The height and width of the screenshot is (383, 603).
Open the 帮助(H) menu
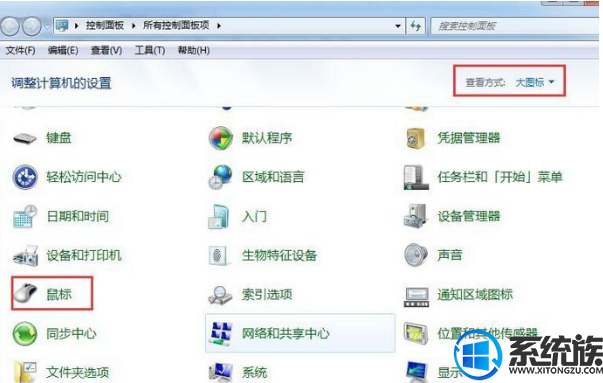coord(193,50)
